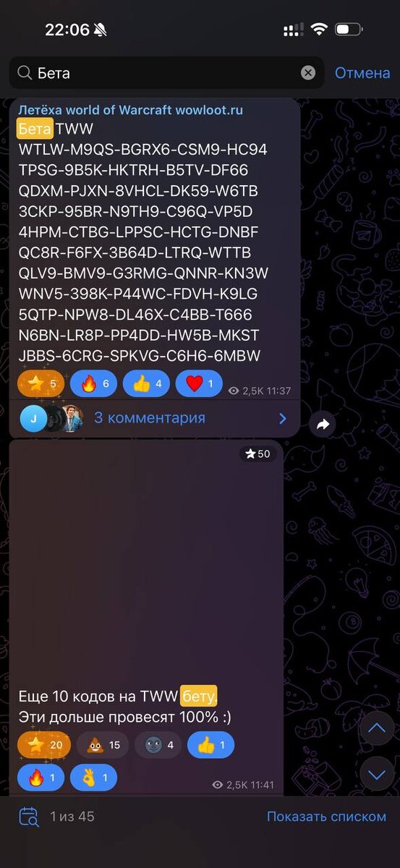
Task: Open the calendar date search icon
Action: click(29, 817)
